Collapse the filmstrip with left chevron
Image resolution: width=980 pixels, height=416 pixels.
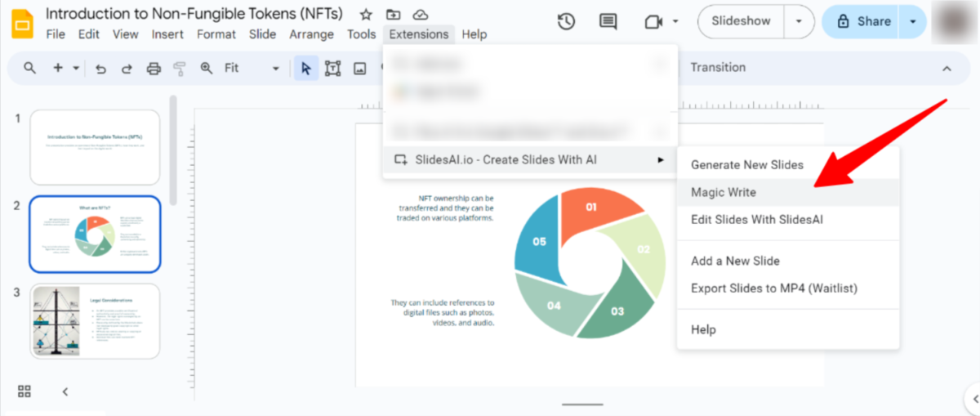pyautogui.click(x=65, y=392)
